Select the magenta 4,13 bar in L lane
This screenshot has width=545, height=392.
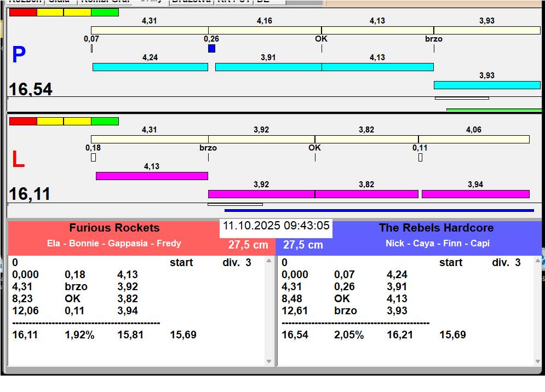pyautogui.click(x=152, y=176)
